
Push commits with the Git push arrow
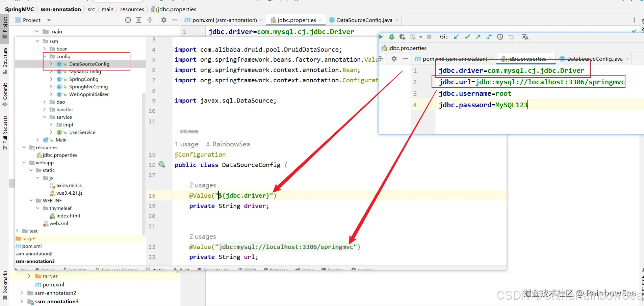coord(478,37)
